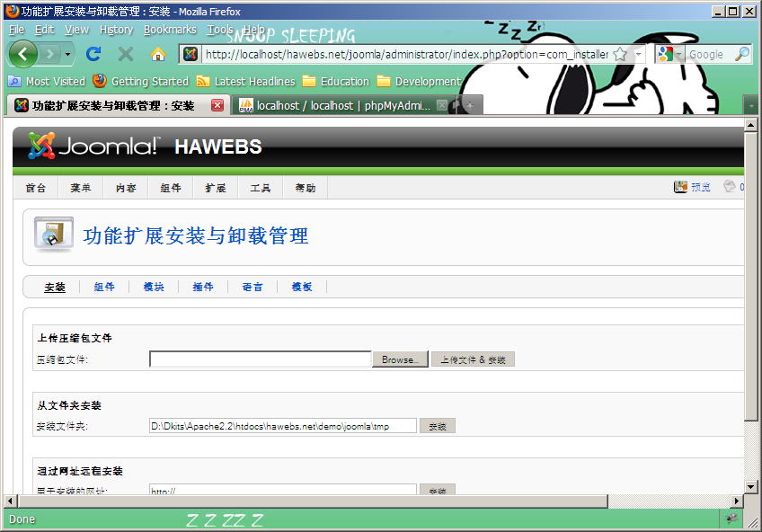Open the back/forward history dropdown arrow
Screen dimensions: 762x532
coord(67,55)
